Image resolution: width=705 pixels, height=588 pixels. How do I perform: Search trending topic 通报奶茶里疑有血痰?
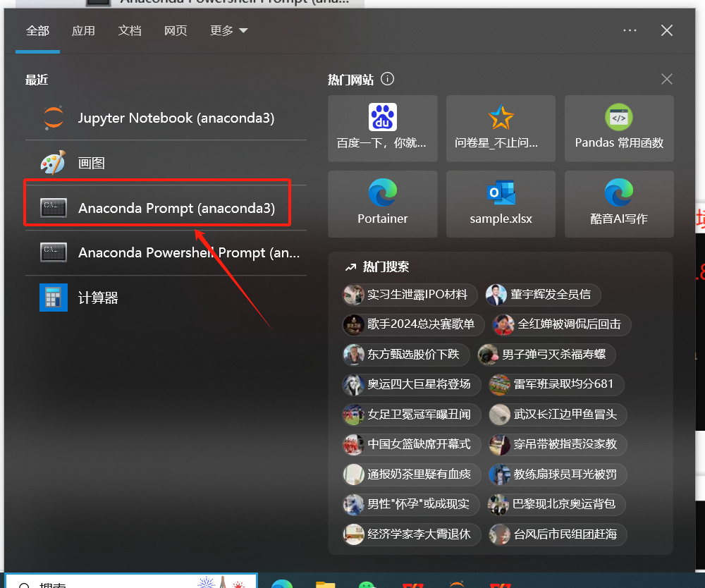412,474
